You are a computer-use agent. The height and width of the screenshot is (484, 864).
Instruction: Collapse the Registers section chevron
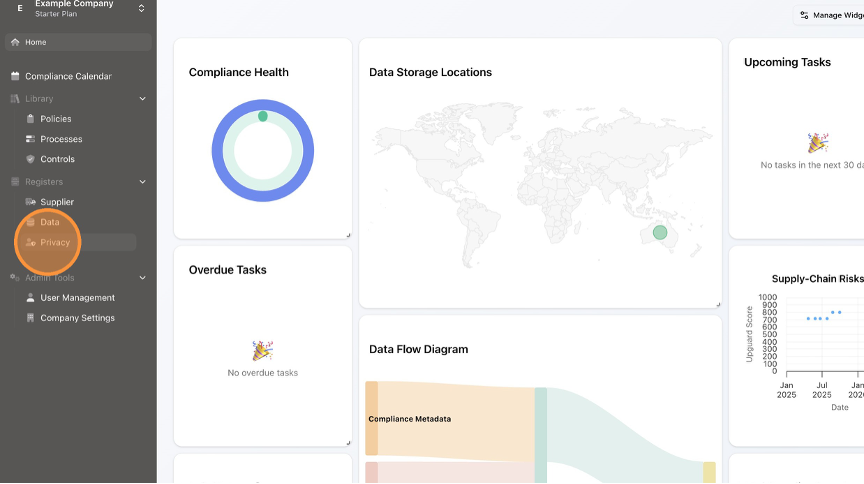[142, 182]
